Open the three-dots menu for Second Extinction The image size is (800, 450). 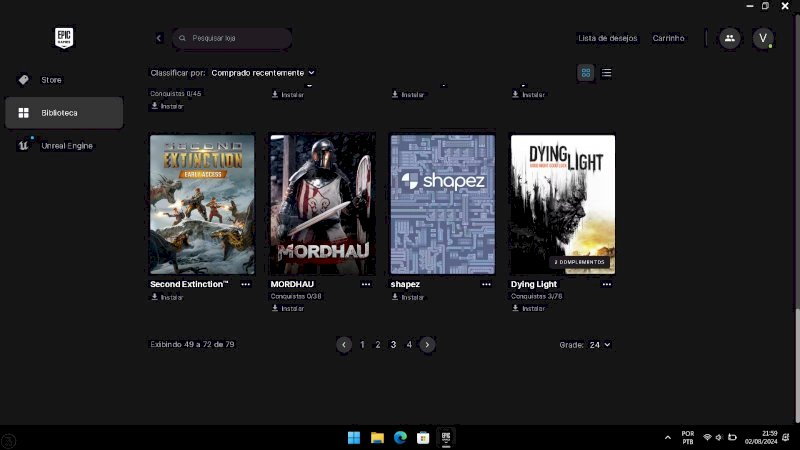246,284
